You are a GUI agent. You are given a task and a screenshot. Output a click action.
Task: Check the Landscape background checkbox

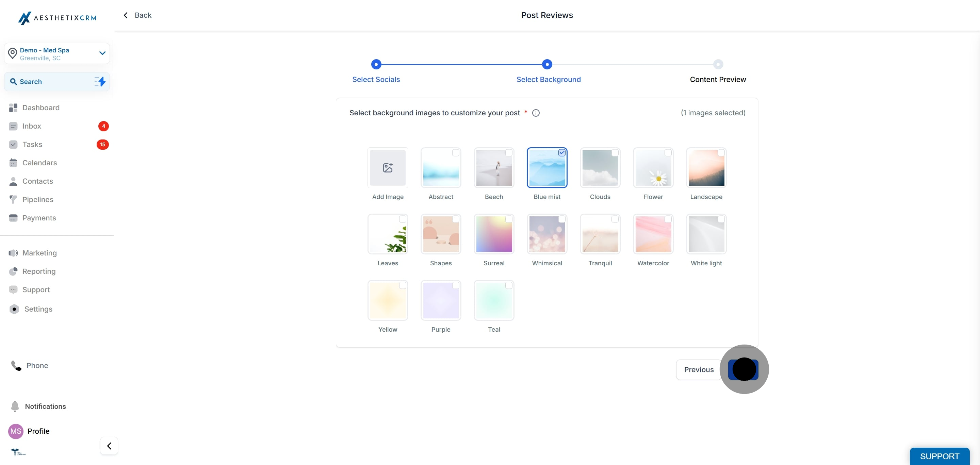click(721, 153)
